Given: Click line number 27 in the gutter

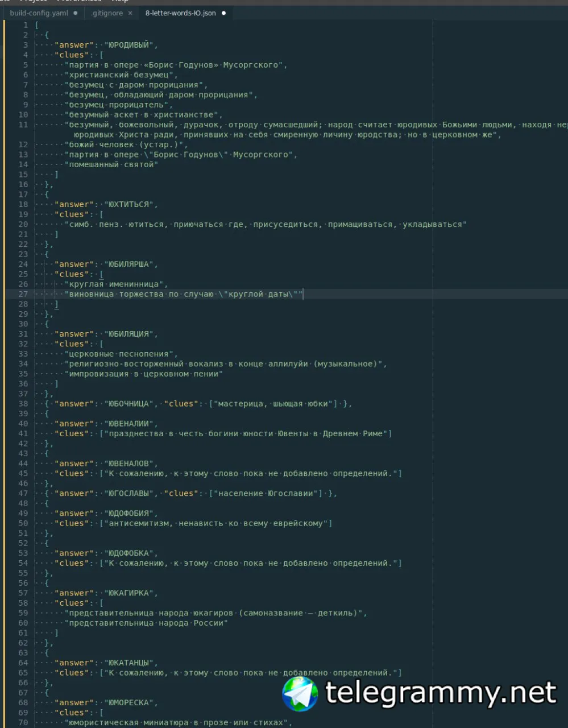Looking at the screenshot, I should pyautogui.click(x=23, y=294).
